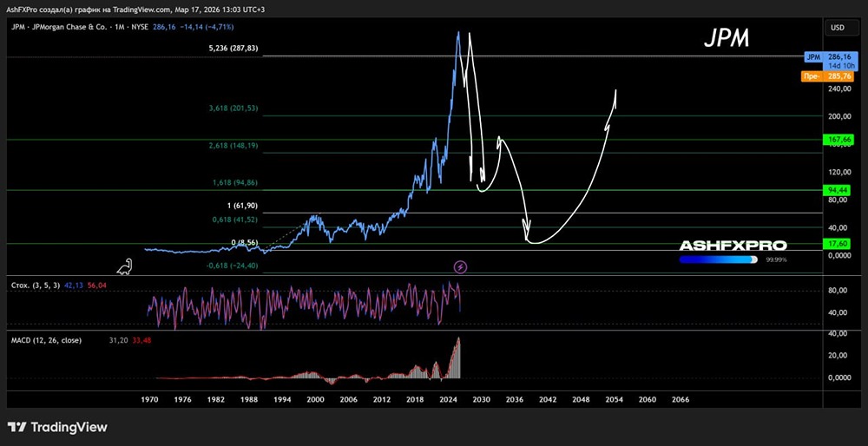Click the 2024 label on the time axis

[447, 399]
